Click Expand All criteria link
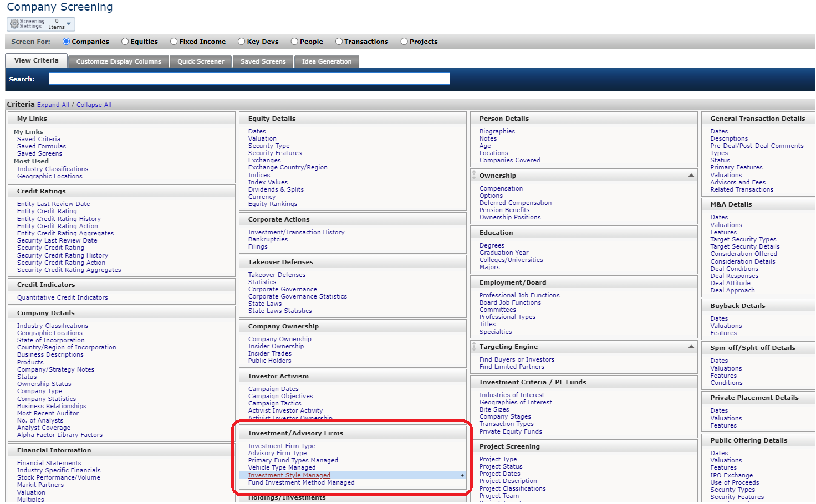The width and height of the screenshot is (816, 504). coord(53,105)
